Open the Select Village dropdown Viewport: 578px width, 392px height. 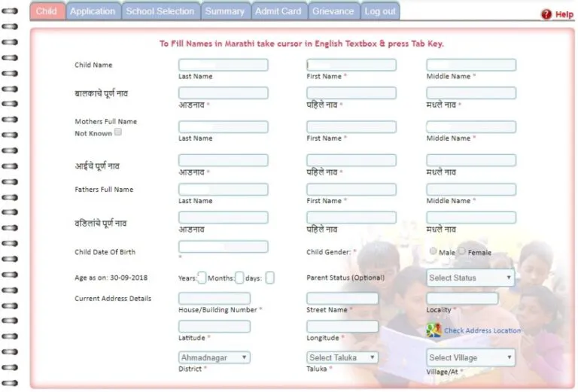point(470,357)
